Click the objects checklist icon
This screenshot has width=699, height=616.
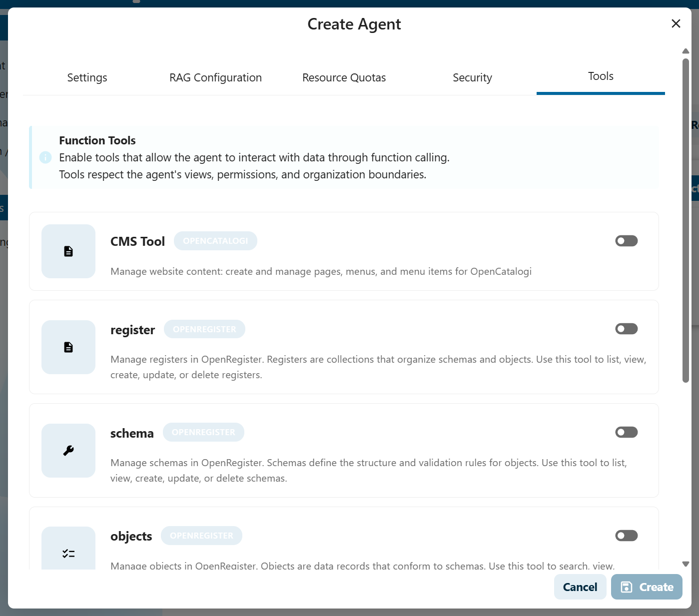68,553
